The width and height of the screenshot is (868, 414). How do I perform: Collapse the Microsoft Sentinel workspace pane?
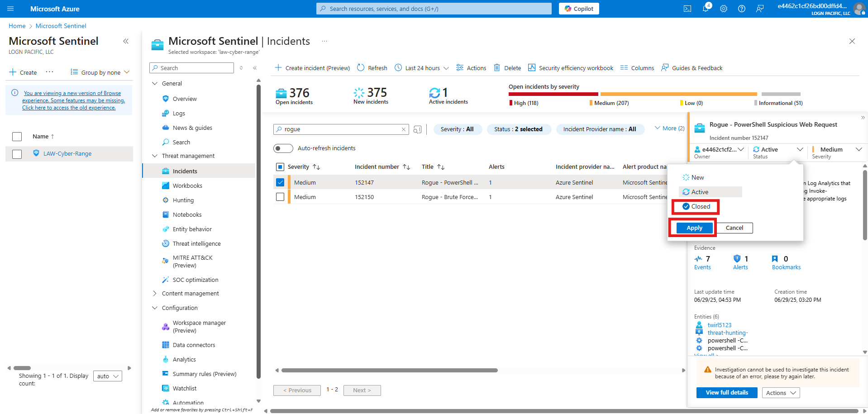[126, 41]
